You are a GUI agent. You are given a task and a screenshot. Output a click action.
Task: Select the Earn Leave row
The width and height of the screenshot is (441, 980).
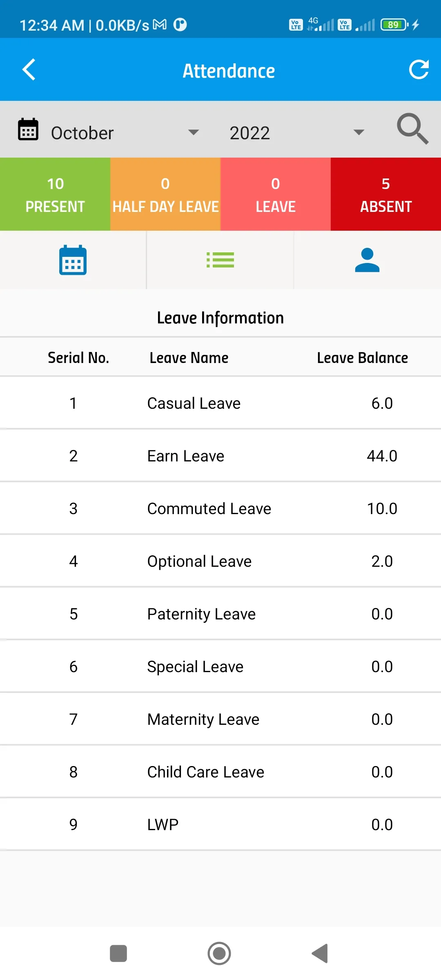pyautogui.click(x=220, y=456)
